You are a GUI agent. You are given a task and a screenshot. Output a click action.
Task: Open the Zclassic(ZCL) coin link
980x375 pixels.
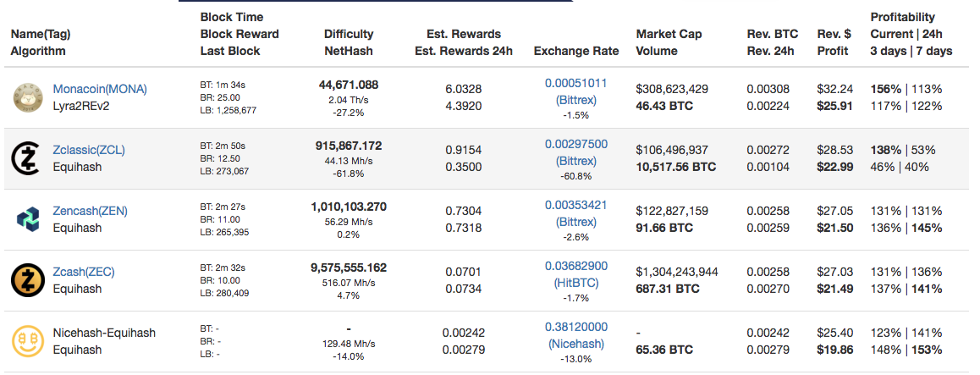[x=89, y=150]
